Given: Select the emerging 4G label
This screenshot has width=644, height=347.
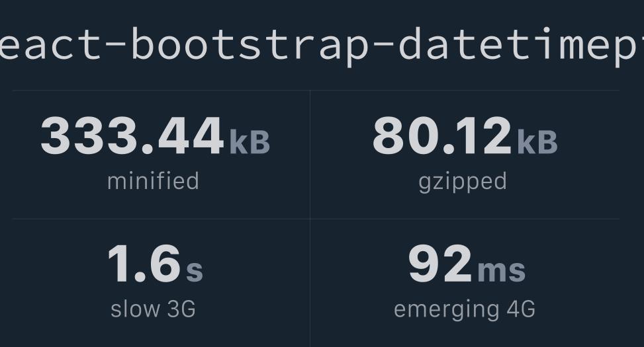Looking at the screenshot, I should [x=465, y=311].
